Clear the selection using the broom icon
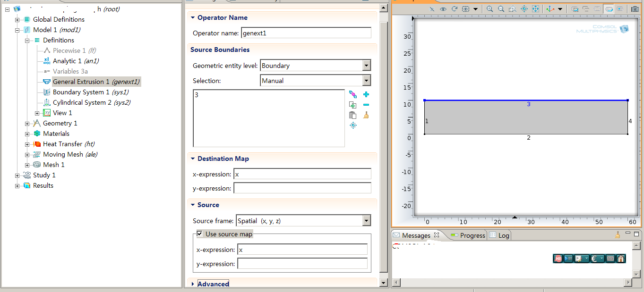The width and height of the screenshot is (644, 292). click(366, 115)
